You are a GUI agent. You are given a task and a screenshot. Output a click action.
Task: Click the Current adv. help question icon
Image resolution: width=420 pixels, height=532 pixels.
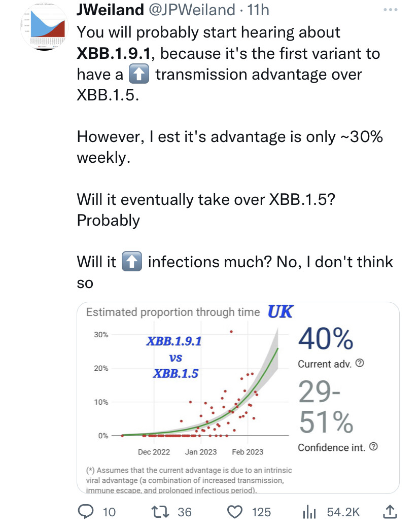(x=360, y=363)
